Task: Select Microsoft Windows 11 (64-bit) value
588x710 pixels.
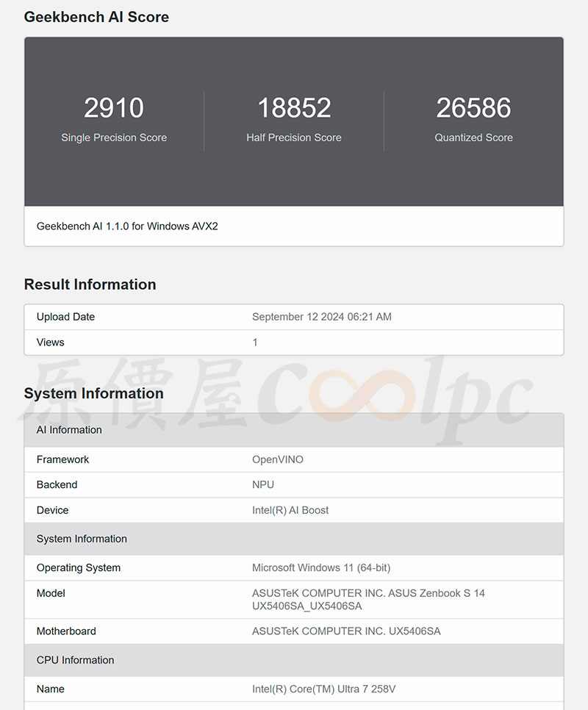Action: point(321,568)
